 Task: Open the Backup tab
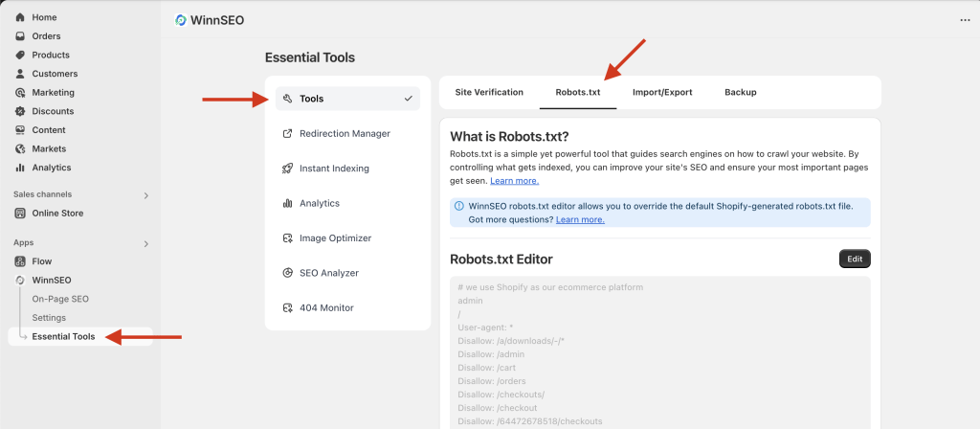741,92
